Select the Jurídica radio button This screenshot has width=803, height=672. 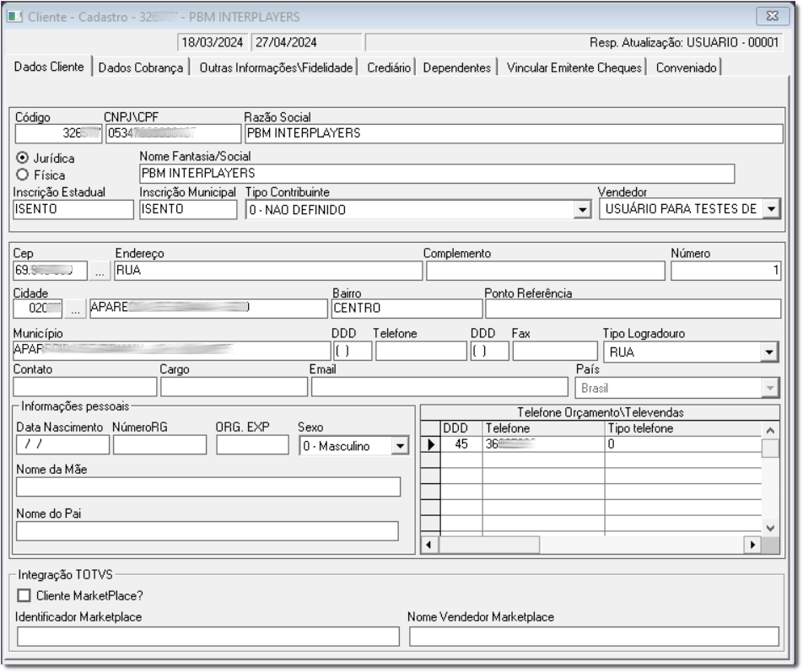[22, 158]
